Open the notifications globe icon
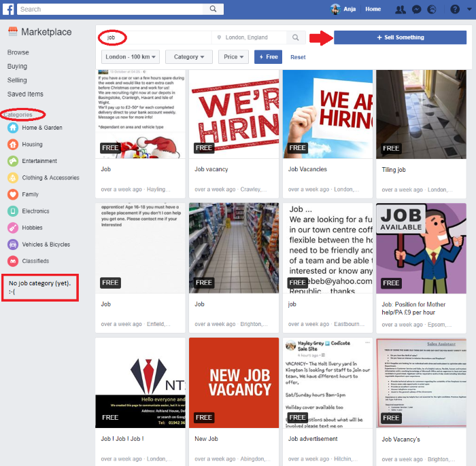Image resolution: width=476 pixels, height=466 pixels. (x=432, y=10)
